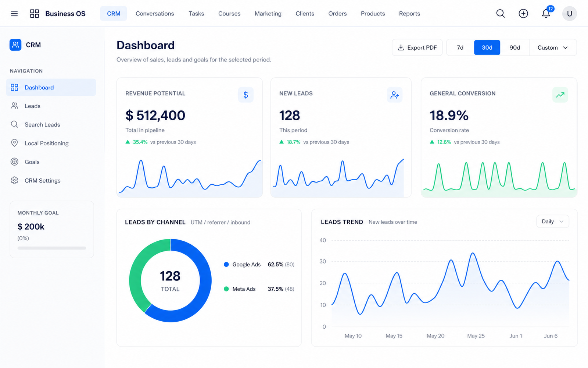Open search with the magnifier icon
This screenshot has width=588, height=368.
point(501,14)
